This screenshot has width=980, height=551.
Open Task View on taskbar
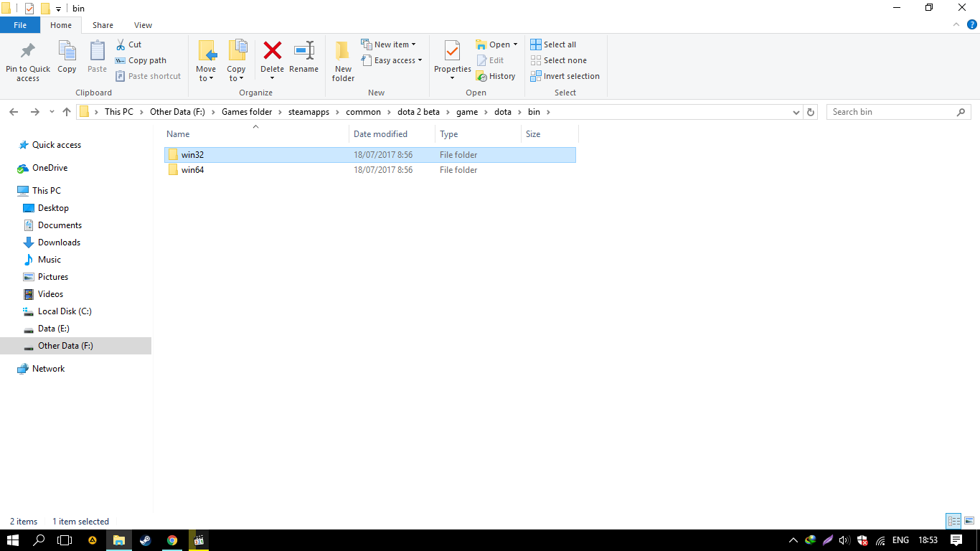coord(65,540)
